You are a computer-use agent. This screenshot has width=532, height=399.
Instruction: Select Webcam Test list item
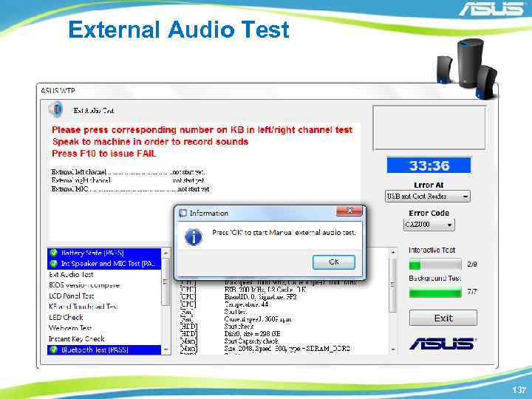click(x=104, y=328)
